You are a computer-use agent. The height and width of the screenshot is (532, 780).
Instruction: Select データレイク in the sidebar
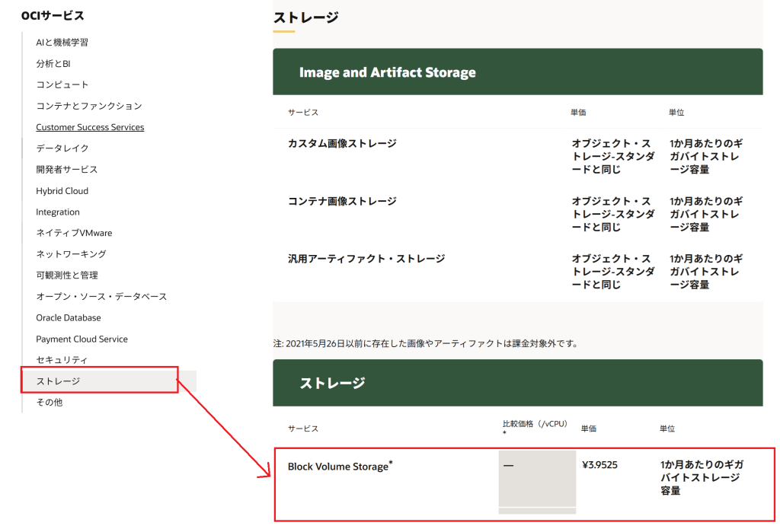point(62,148)
